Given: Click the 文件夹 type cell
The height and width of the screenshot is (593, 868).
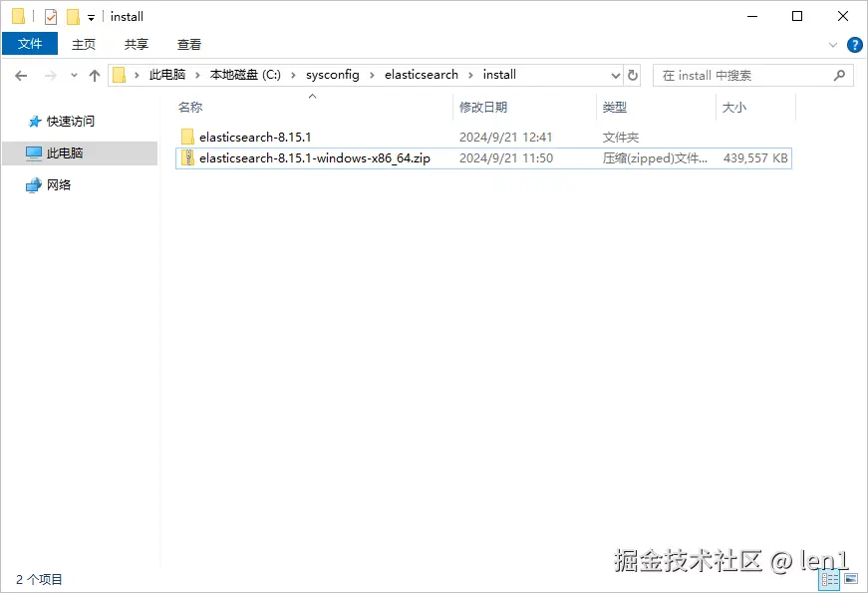Looking at the screenshot, I should tap(621, 138).
